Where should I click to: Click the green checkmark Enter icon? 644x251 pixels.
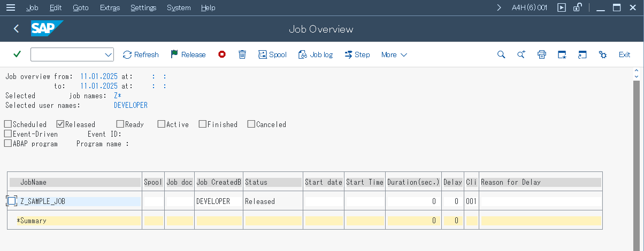(x=17, y=54)
